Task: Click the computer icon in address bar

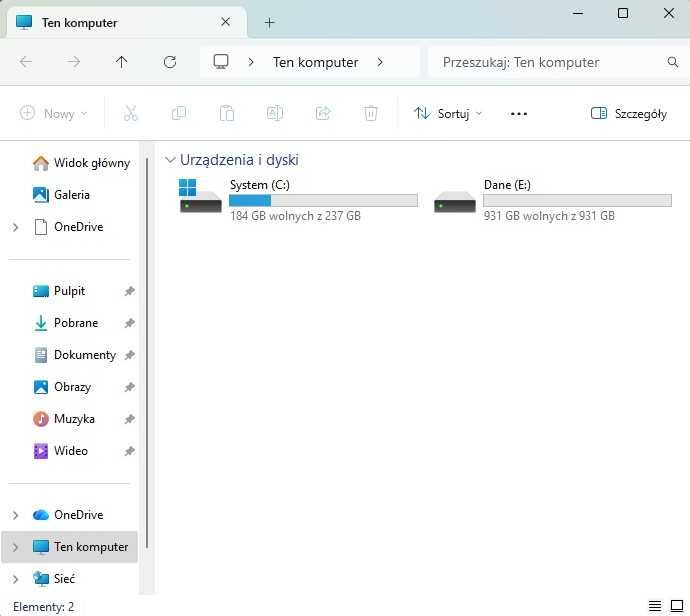Action: click(x=221, y=62)
